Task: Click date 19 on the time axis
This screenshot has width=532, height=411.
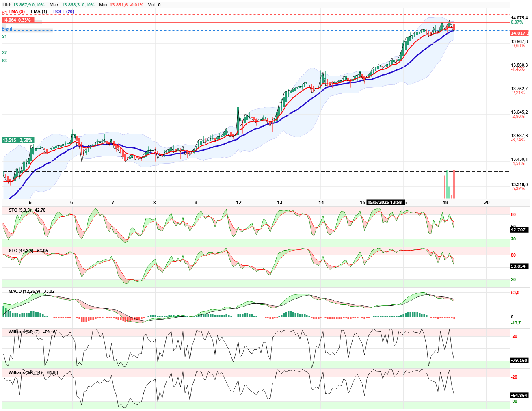Action: [x=445, y=202]
